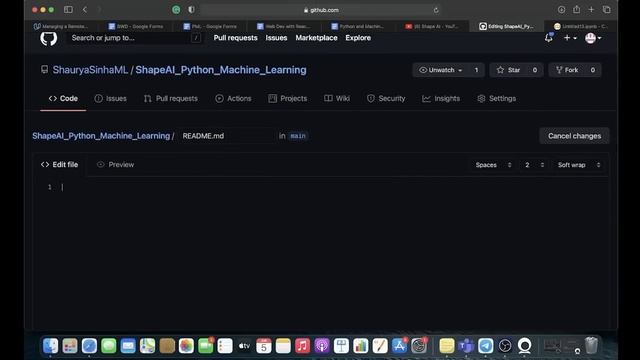Switch to the Insights tab
The image size is (640, 360).
point(441,98)
